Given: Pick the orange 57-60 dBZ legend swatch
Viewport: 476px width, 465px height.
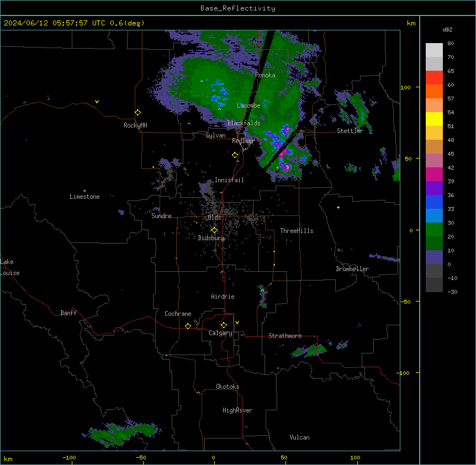Looking at the screenshot, I should pos(434,92).
